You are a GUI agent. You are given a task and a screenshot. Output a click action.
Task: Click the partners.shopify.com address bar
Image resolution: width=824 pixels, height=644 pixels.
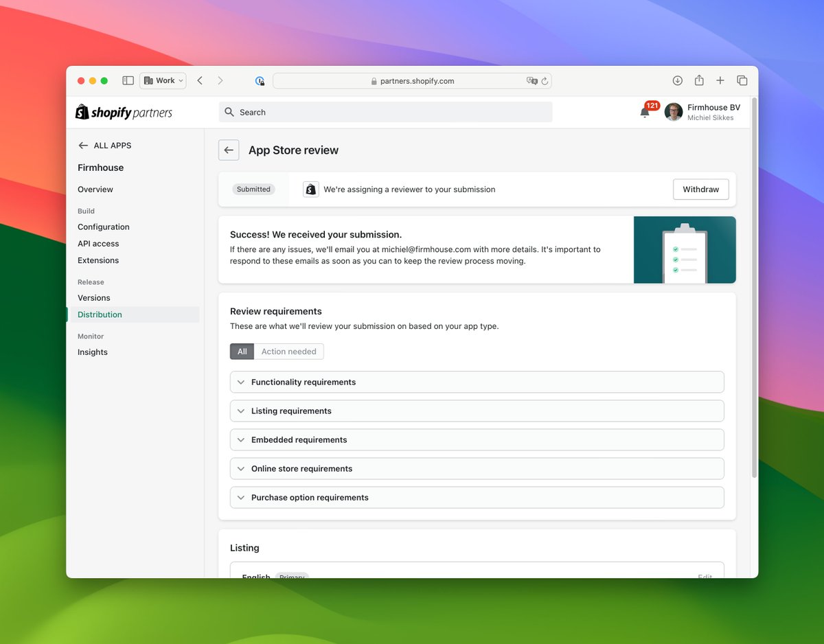point(412,81)
